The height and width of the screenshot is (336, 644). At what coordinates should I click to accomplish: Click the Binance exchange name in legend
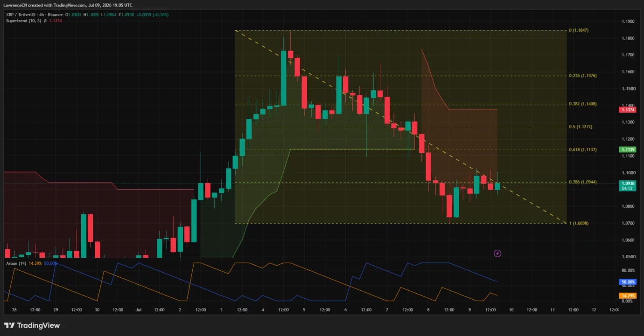coord(56,15)
